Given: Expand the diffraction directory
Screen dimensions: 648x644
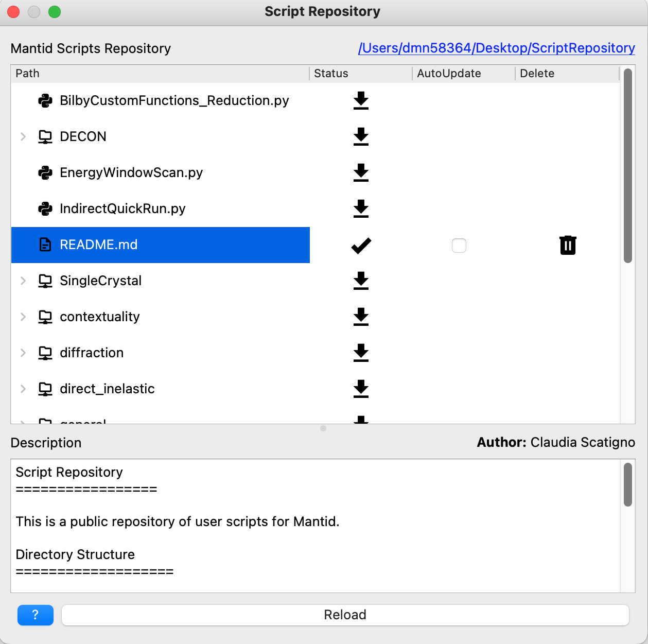Looking at the screenshot, I should point(23,353).
